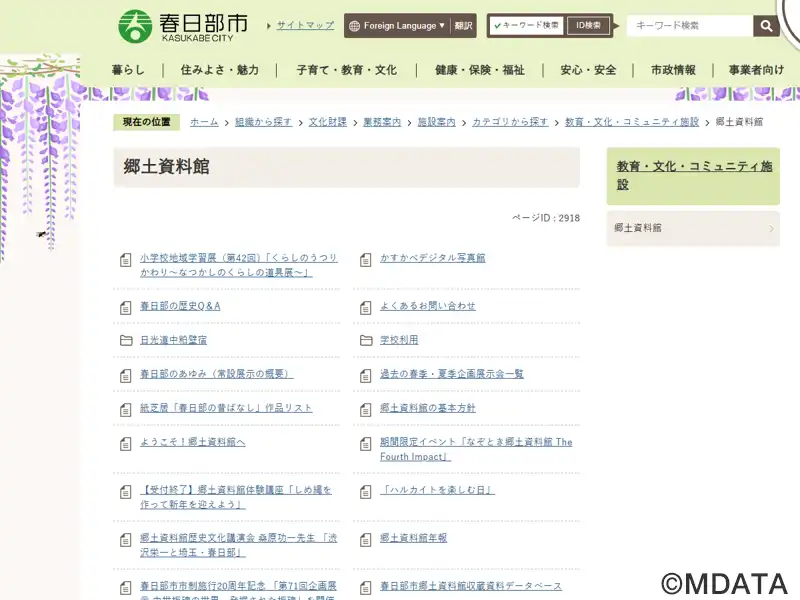Click document icon beside 小学校地域学習展 link

[126, 260]
